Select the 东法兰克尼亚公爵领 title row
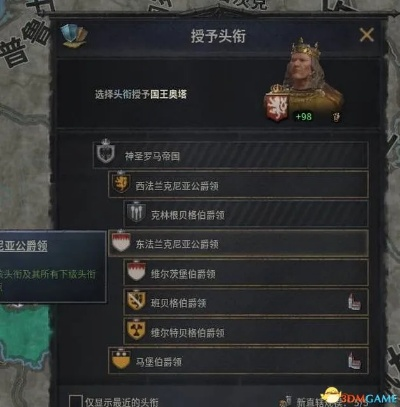Viewport: 400px width, 407px height. coord(238,243)
